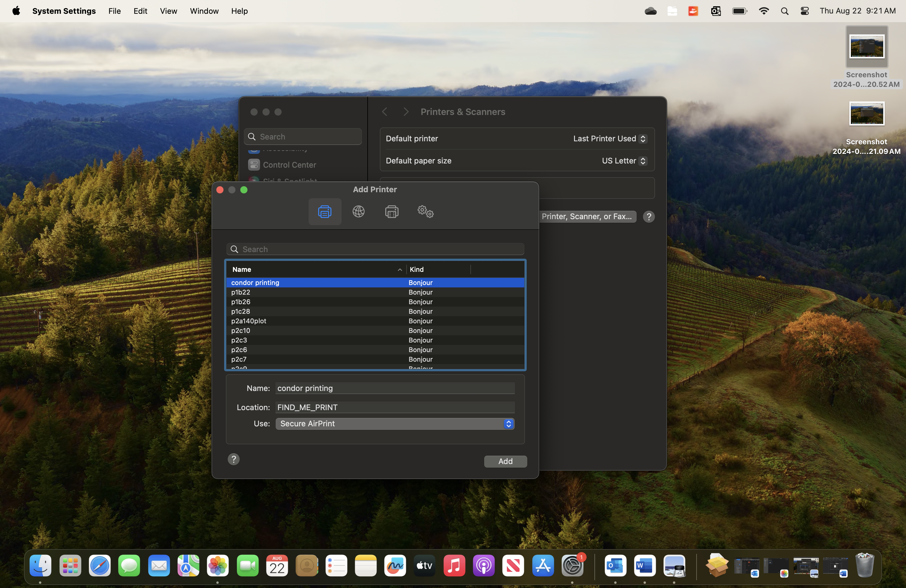Screen dimensions: 906x588
Task: Click the Wi-Fi status icon
Action: pos(764,11)
